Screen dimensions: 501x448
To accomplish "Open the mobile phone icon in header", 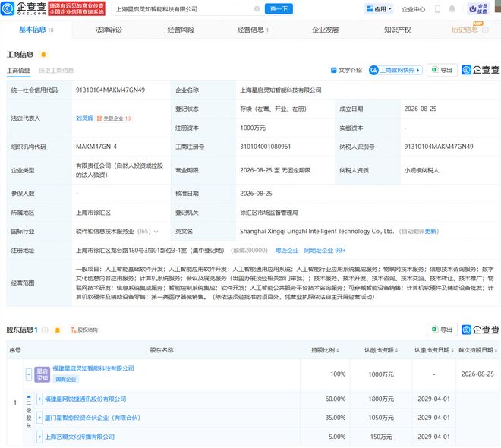I will [437, 8].
